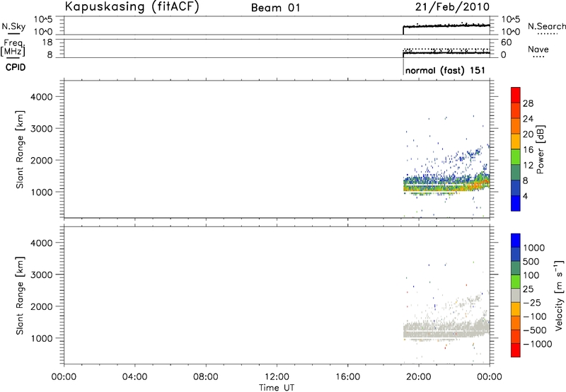Image resolution: width=566 pixels, height=392 pixels.
Task: Pick the red top segment of the Power colorbar
Action: (516, 95)
